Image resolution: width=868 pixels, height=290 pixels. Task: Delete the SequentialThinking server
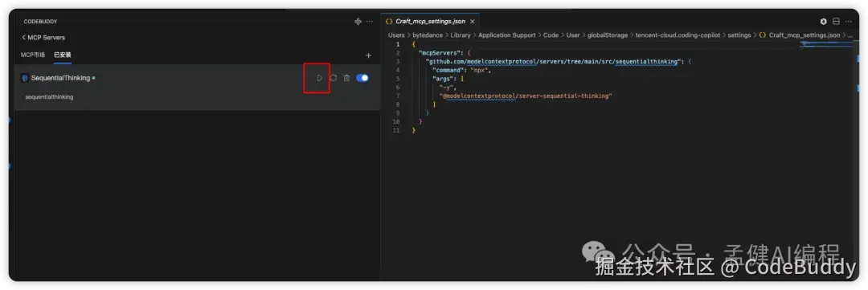pos(346,78)
